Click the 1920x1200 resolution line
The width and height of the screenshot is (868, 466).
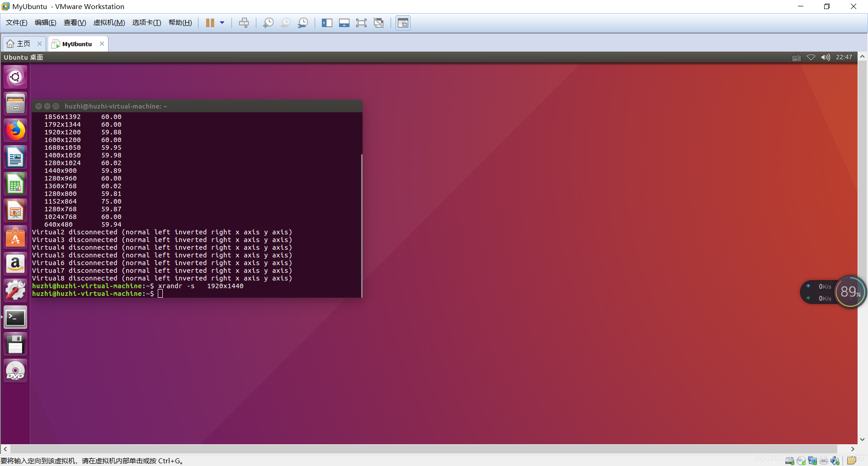83,132
